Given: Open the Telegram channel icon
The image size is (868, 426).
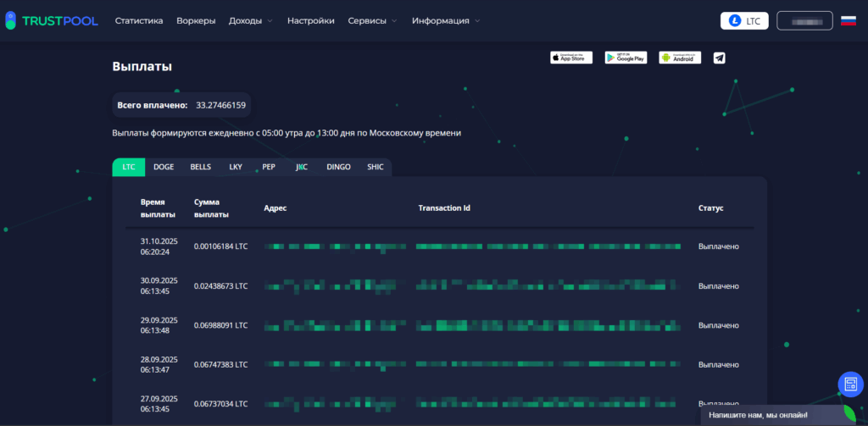Looking at the screenshot, I should pos(720,58).
